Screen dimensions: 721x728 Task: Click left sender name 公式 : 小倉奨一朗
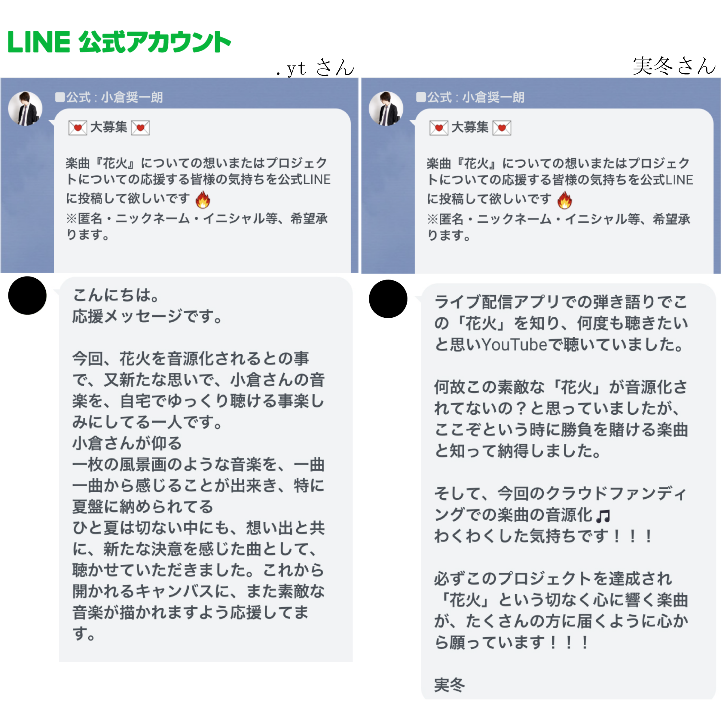click(x=115, y=97)
